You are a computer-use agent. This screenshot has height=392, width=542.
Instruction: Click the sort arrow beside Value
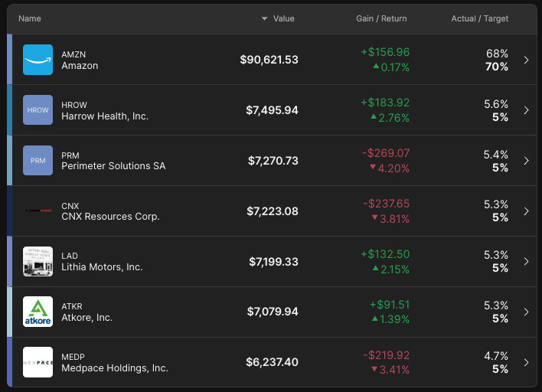(264, 18)
